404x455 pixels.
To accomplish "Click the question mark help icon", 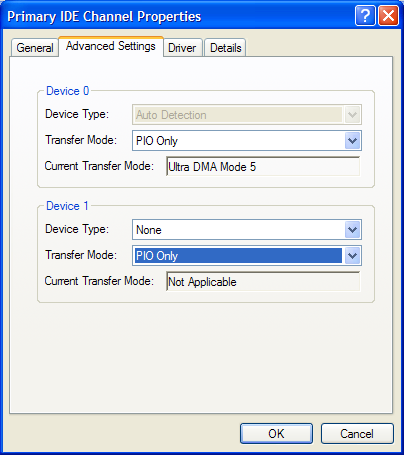I will (365, 15).
